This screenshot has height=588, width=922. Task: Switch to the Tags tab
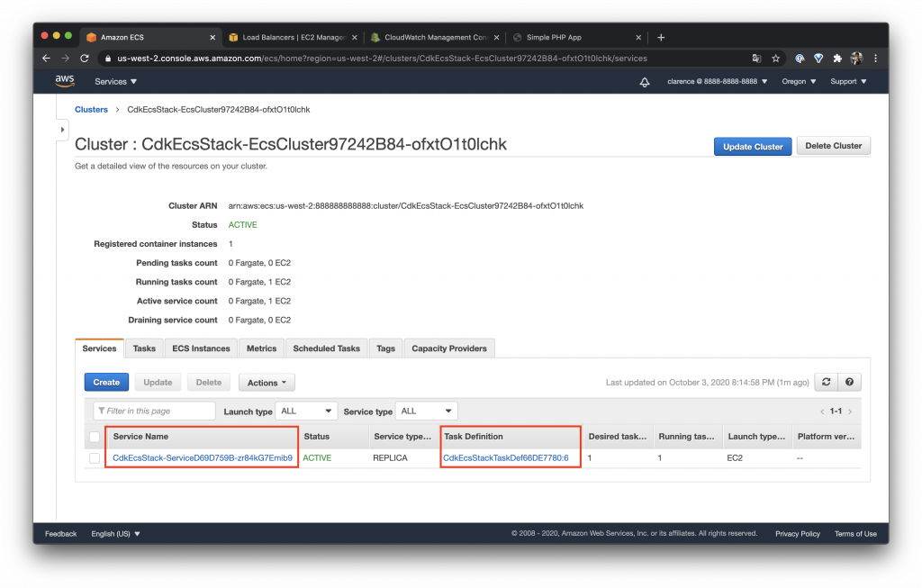tap(385, 348)
